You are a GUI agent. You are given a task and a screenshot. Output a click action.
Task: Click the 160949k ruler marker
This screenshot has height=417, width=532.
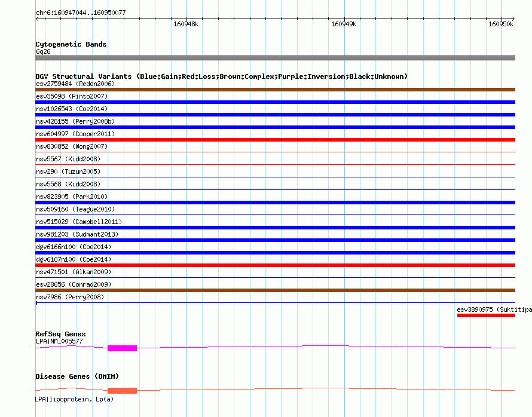click(344, 24)
